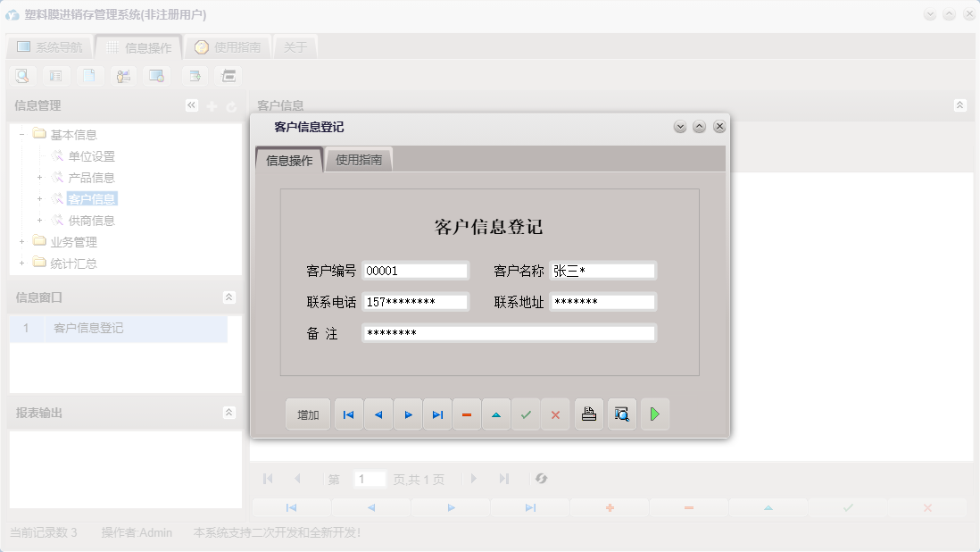
Task: Run the report with the green play icon
Action: [655, 414]
